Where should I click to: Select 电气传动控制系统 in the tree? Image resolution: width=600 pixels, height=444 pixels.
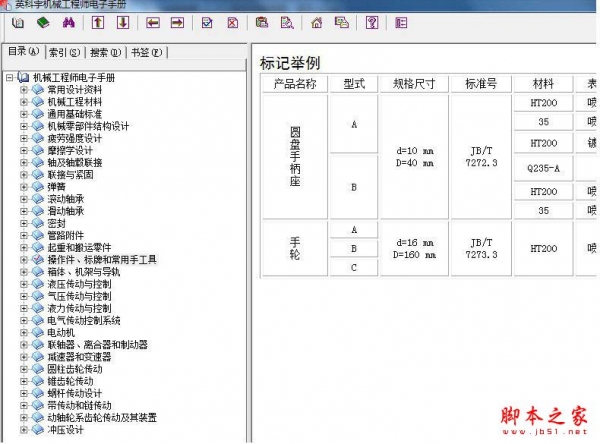point(84,320)
